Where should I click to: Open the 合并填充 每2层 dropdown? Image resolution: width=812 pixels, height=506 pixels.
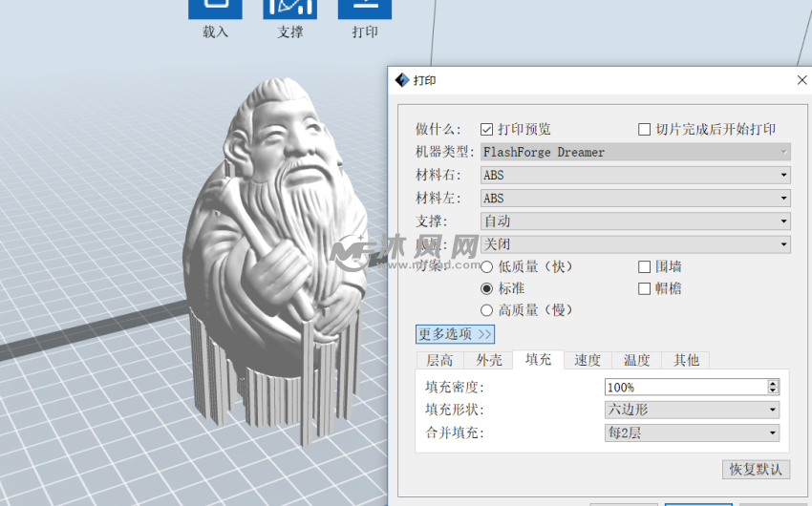[x=692, y=432]
